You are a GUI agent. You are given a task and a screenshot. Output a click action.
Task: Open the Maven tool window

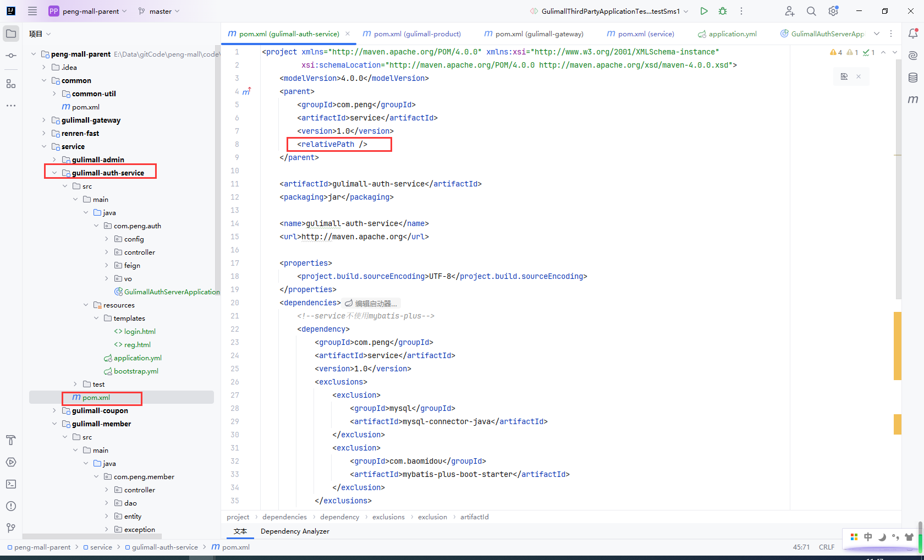tap(913, 100)
